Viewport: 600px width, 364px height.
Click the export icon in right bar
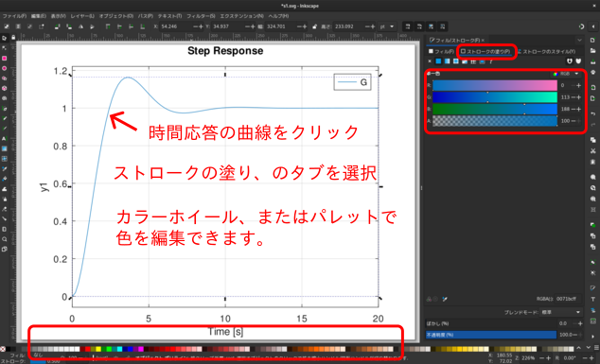tap(592, 98)
